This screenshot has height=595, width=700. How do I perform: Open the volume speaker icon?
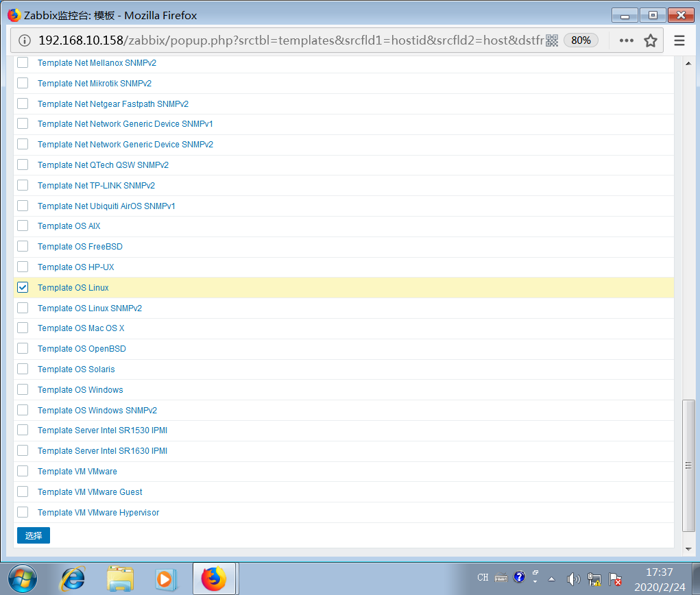tap(573, 579)
